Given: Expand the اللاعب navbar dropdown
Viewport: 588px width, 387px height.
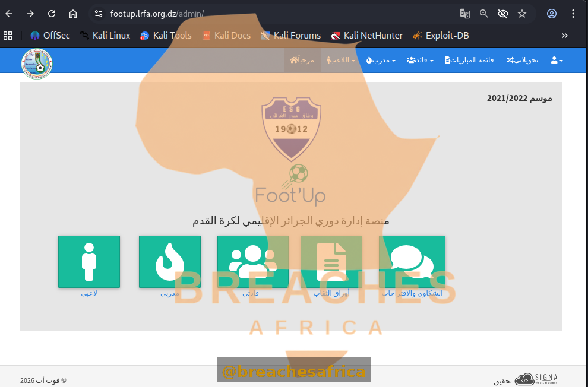Looking at the screenshot, I should (340, 61).
